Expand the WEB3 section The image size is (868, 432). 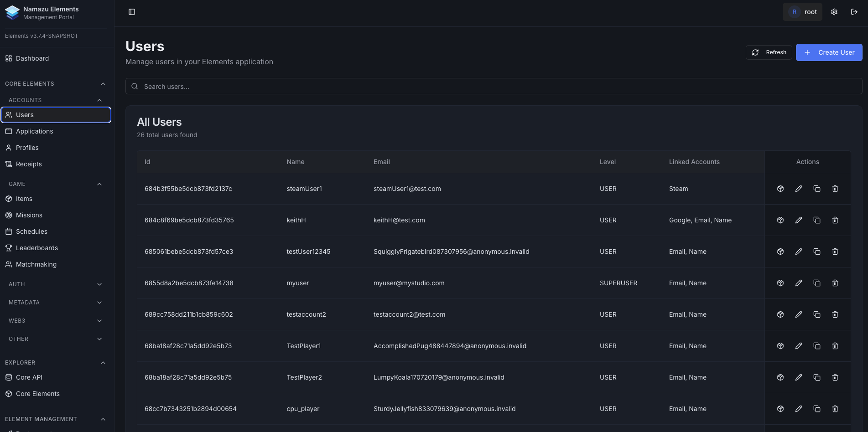pos(99,320)
